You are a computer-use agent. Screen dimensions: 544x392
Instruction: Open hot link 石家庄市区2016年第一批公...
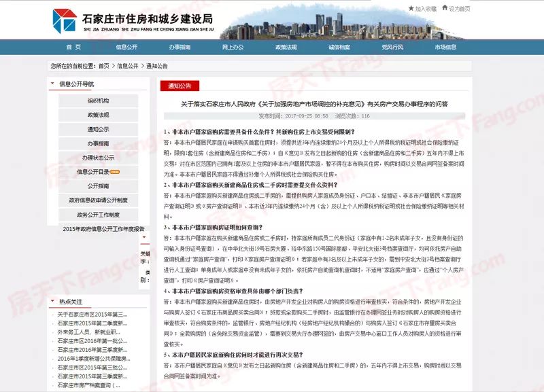(x=92, y=341)
